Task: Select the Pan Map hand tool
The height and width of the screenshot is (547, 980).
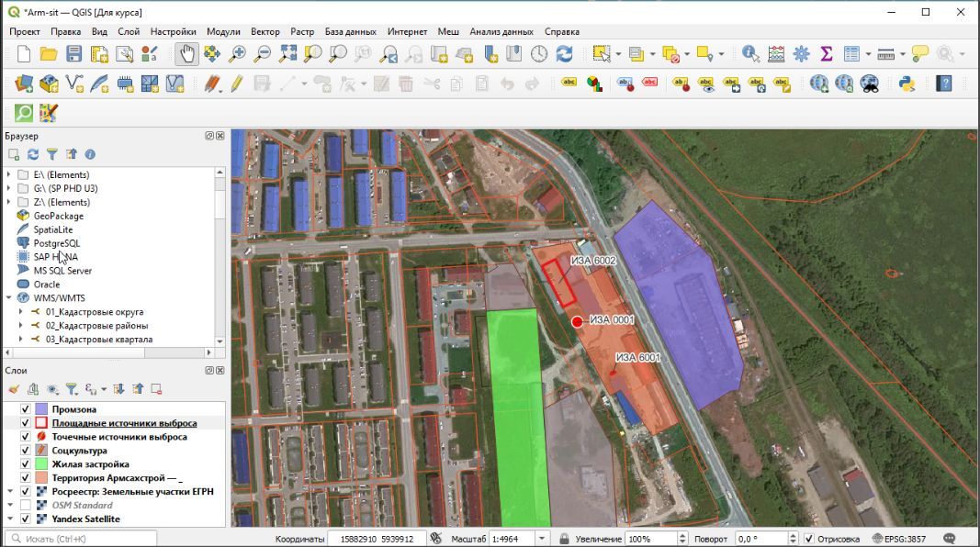Action: point(186,54)
